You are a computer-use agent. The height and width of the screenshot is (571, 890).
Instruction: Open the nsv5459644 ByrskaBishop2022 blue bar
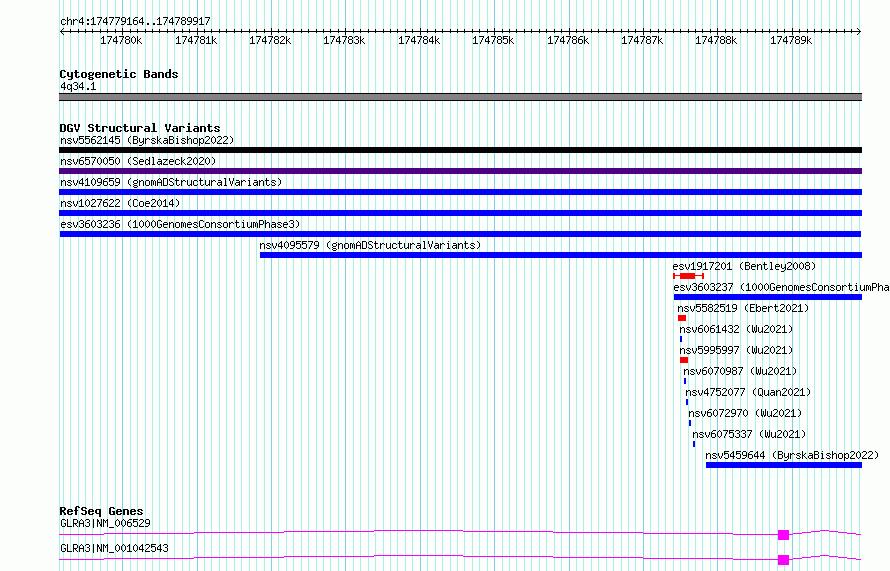click(784, 465)
